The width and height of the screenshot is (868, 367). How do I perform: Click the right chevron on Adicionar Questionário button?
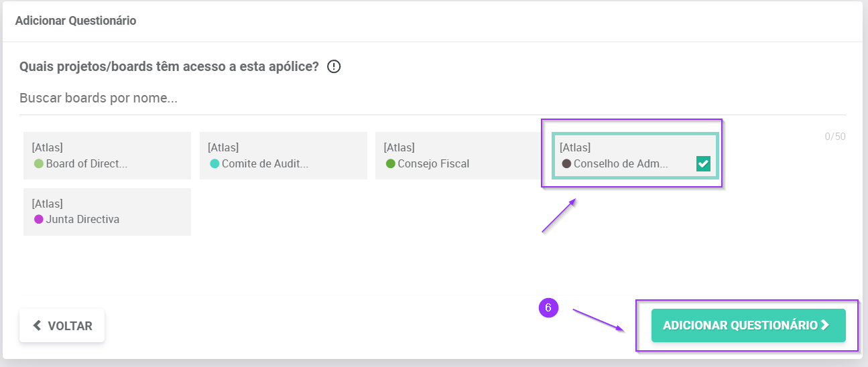(x=825, y=325)
